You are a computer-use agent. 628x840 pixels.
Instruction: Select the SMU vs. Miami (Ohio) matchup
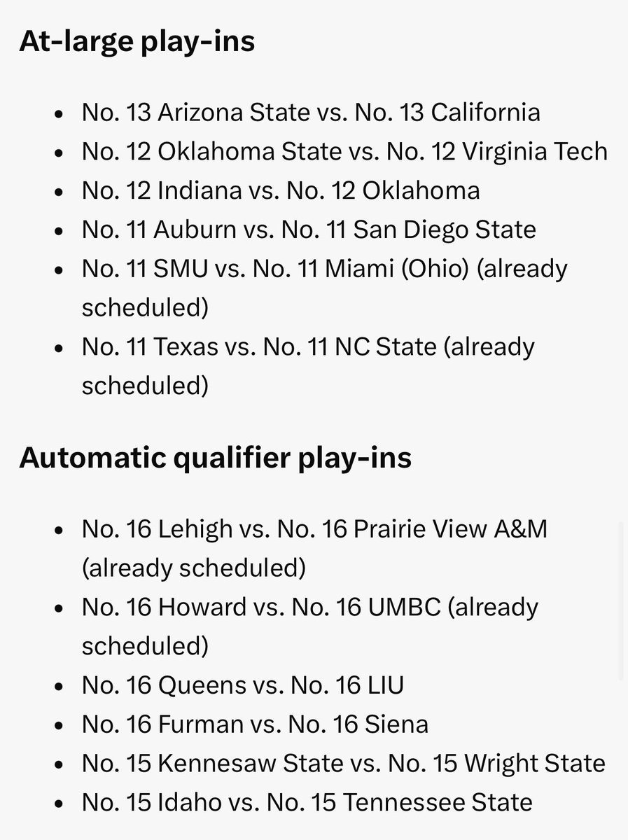324,268
